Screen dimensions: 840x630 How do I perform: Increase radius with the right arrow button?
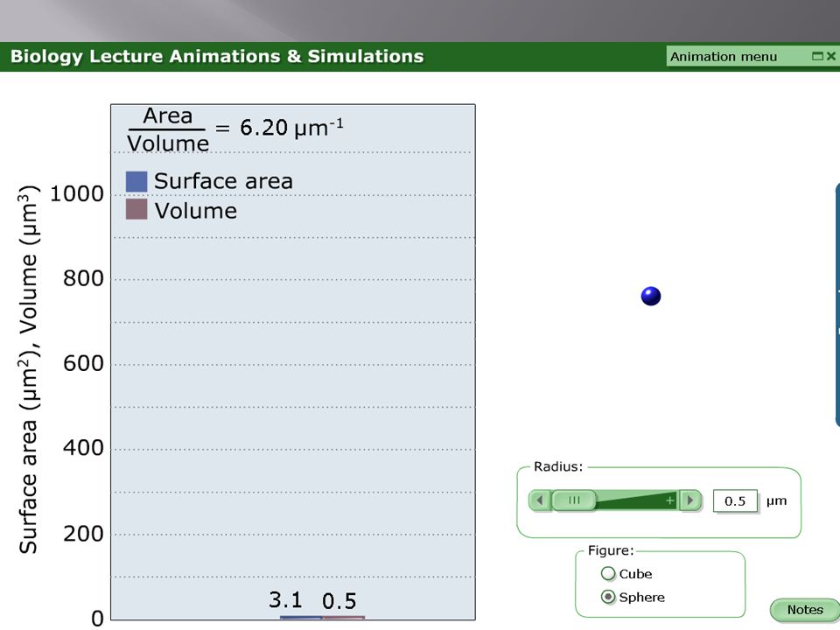point(690,500)
